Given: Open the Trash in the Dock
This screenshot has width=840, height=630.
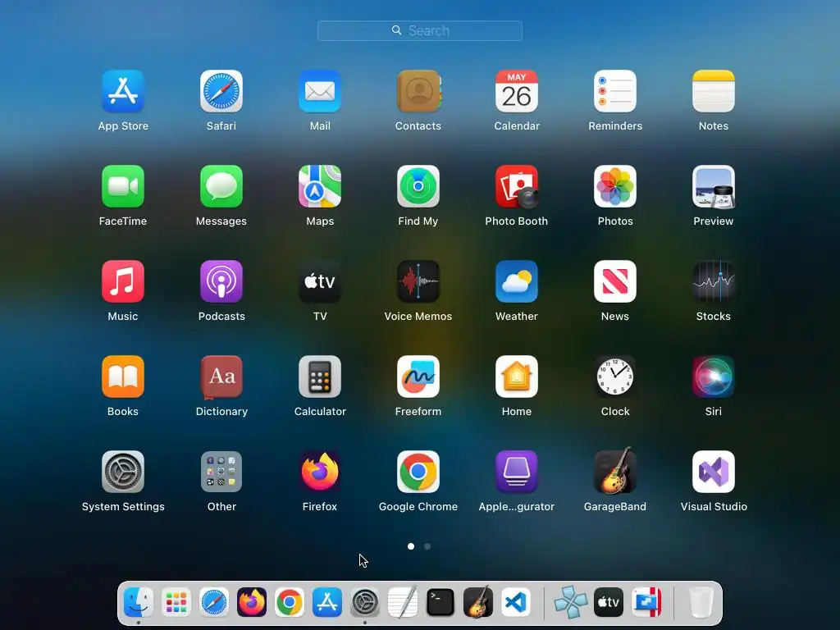Looking at the screenshot, I should pyautogui.click(x=701, y=602).
